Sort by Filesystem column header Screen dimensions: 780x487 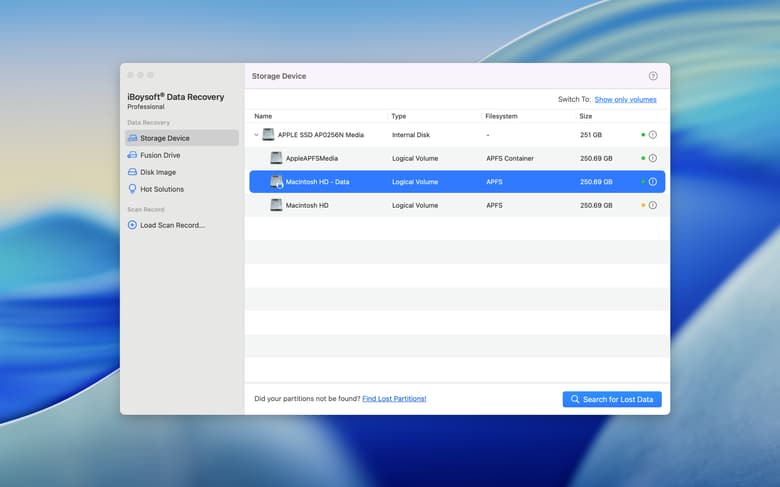click(501, 116)
